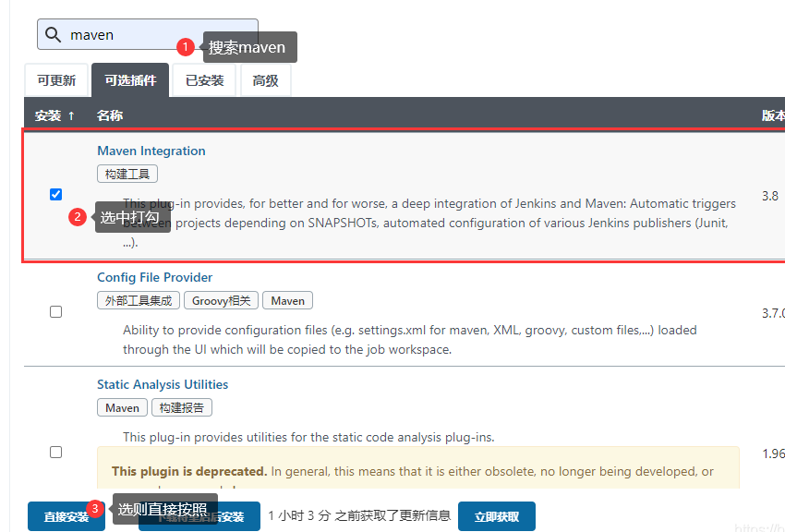Screen dimensions: 785x532
Task: Click 'This plug-in provides utilities' description text
Action: point(308,437)
